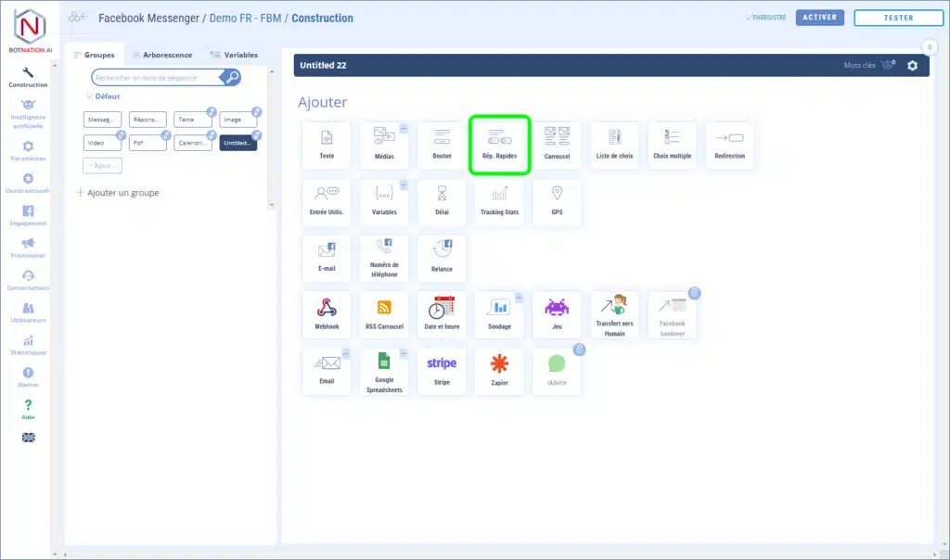The image size is (950, 560).
Task: Open Statistiques in the left sidebar
Action: (x=28, y=345)
